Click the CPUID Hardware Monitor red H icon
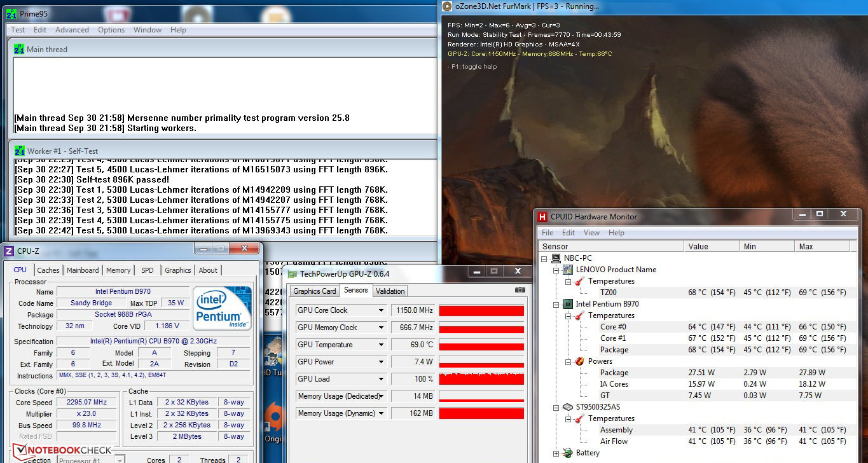 542,216
